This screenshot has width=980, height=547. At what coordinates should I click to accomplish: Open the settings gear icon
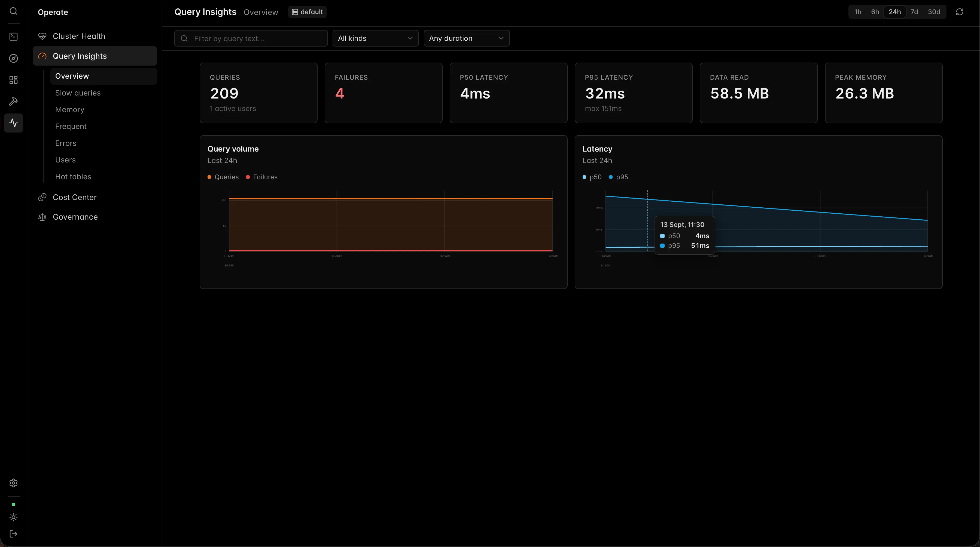point(13,483)
